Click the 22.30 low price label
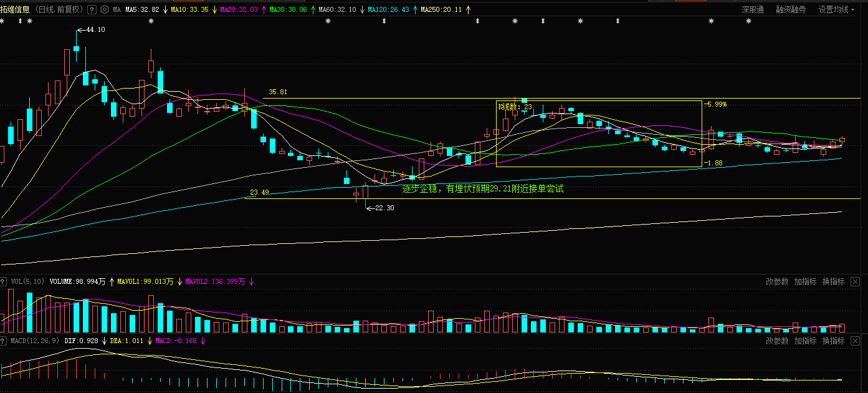This screenshot has height=393, width=868. pyautogui.click(x=384, y=208)
